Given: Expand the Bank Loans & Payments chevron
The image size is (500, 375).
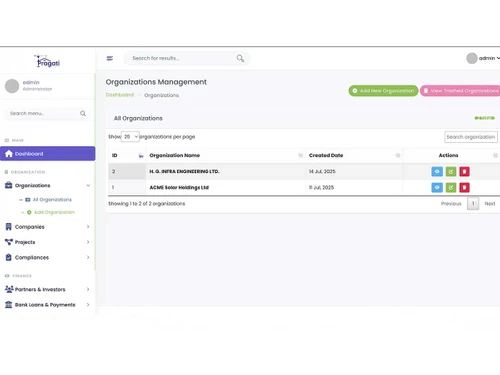Looking at the screenshot, I should coord(88,304).
